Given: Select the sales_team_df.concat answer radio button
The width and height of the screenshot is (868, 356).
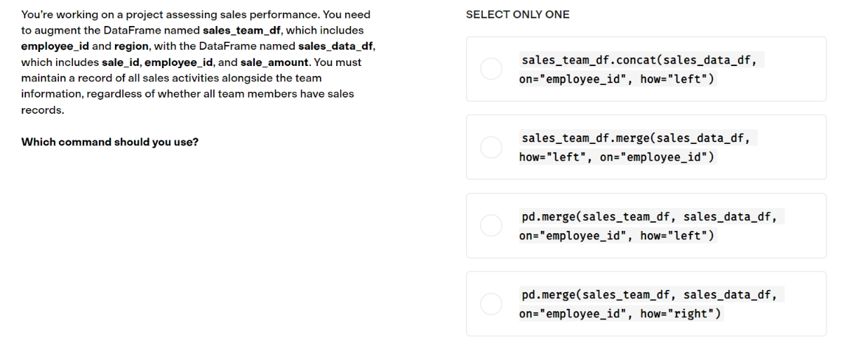Looking at the screenshot, I should point(491,69).
